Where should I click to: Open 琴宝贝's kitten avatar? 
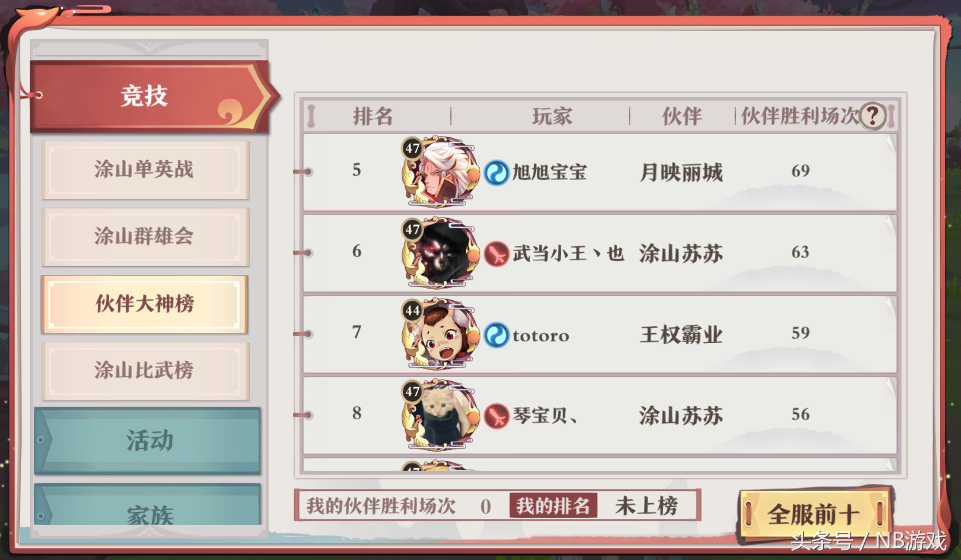click(x=440, y=415)
